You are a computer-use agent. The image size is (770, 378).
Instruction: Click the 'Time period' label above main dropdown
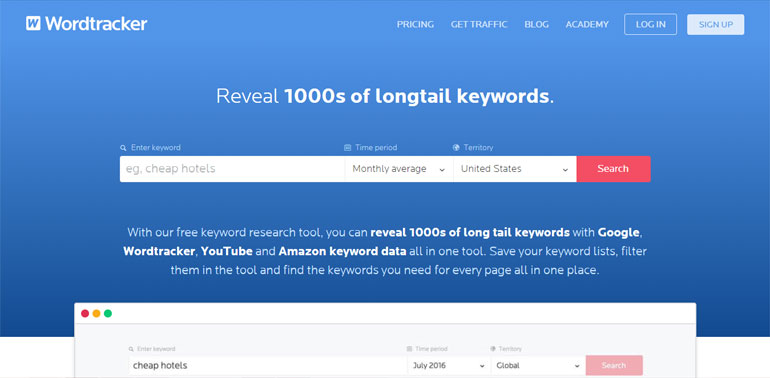[376, 147]
